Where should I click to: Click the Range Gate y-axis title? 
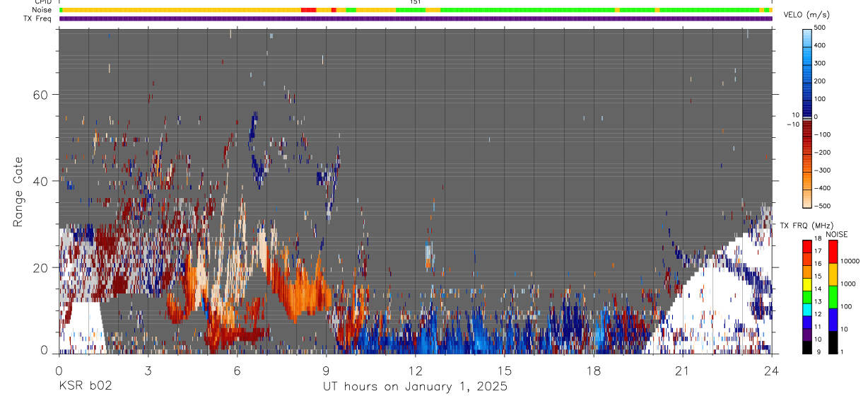coord(18,190)
